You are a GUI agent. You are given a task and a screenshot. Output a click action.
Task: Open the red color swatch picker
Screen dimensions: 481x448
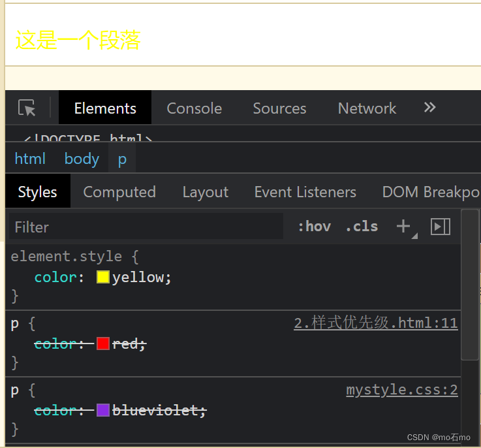point(102,344)
